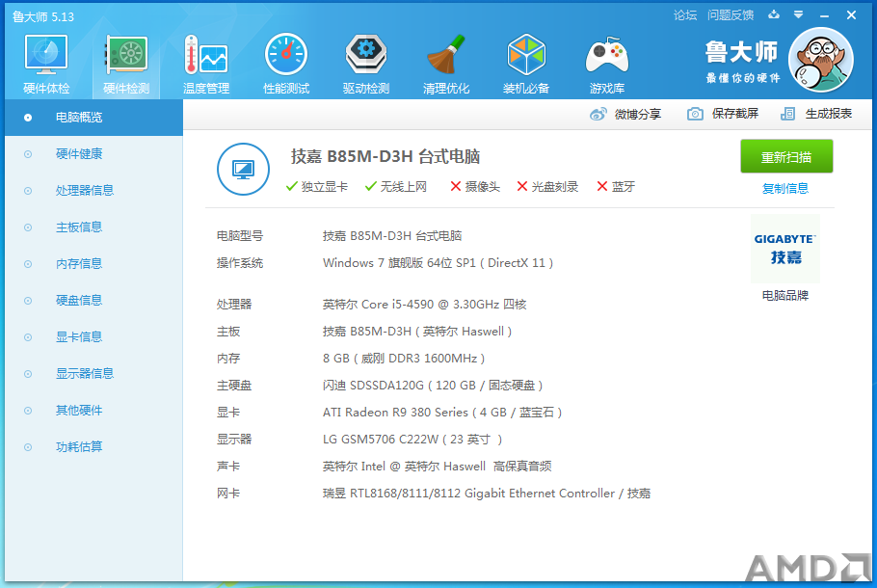This screenshot has width=877, height=588.
Task: Open 温度管理 temperature management
Action: tap(206, 64)
